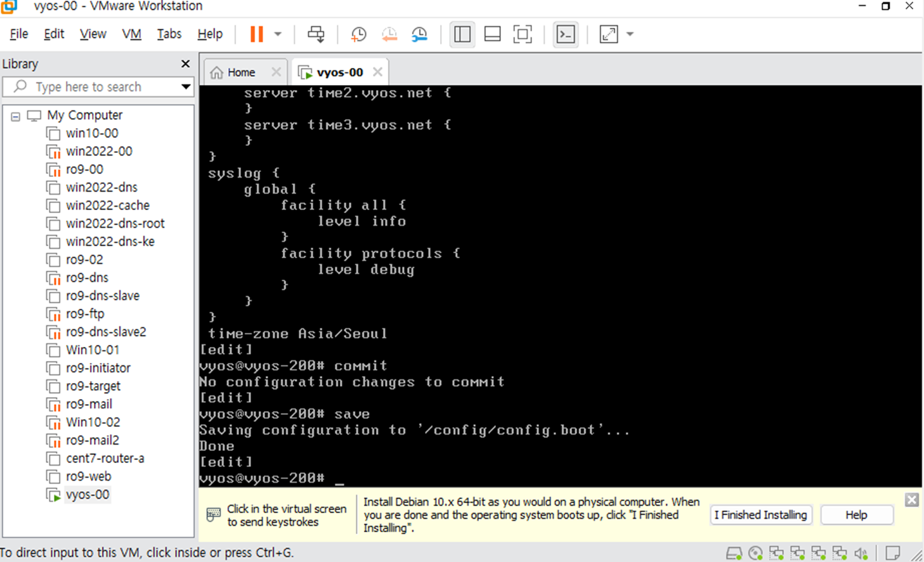The width and height of the screenshot is (924, 562).
Task: Select vyos-00 in the library tree
Action: coord(88,494)
